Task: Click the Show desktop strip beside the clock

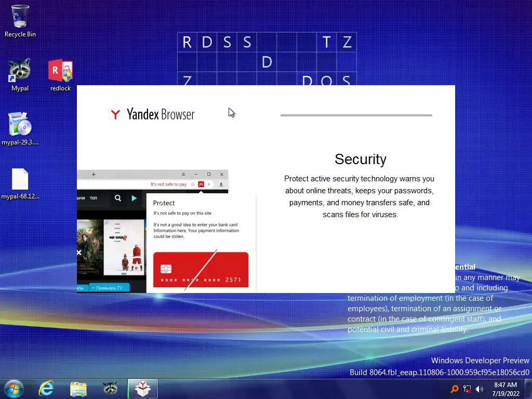Action: (529, 389)
